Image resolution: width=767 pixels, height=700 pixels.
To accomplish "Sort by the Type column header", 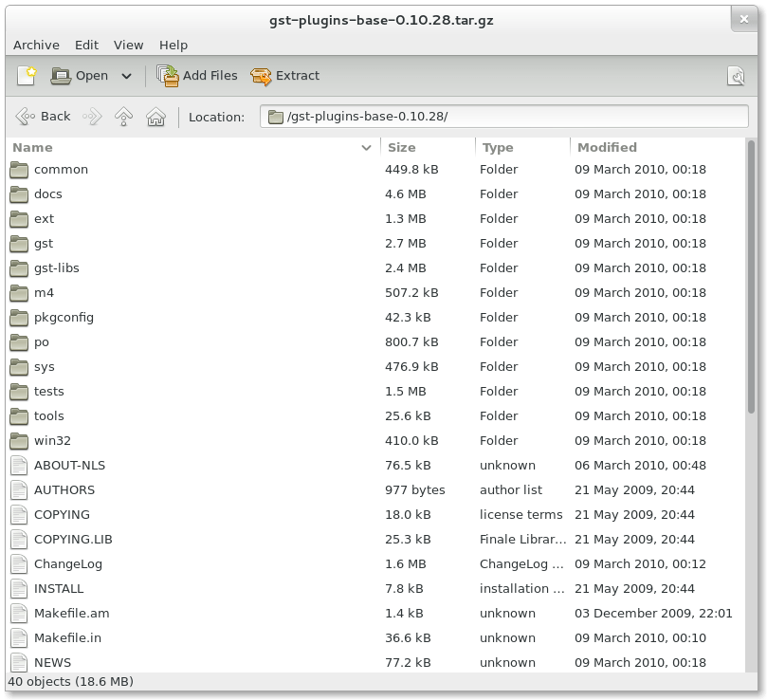I will pyautogui.click(x=522, y=147).
